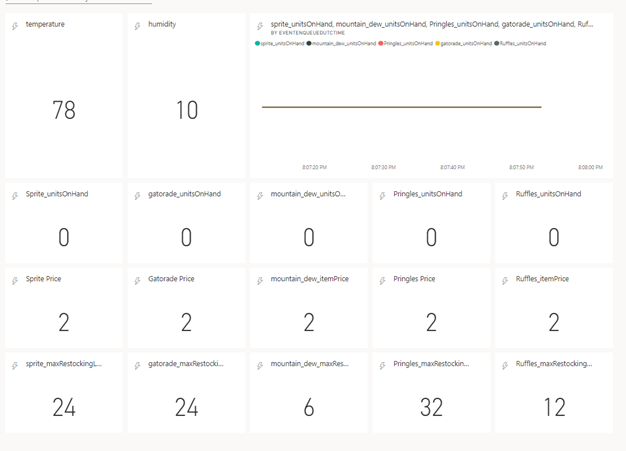Image resolution: width=626 pixels, height=451 pixels.
Task: Click streaming icon beside gatorade_maxRestocki...
Action: (137, 366)
